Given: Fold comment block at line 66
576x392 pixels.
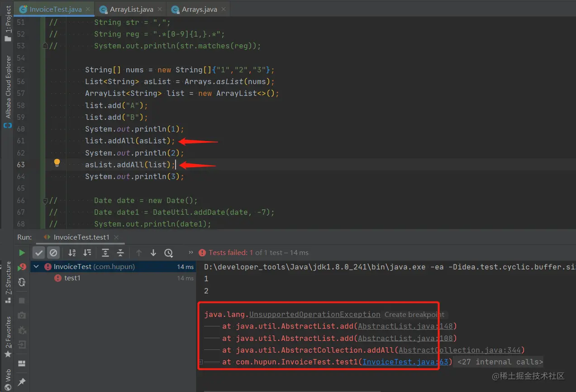Looking at the screenshot, I should coord(45,200).
